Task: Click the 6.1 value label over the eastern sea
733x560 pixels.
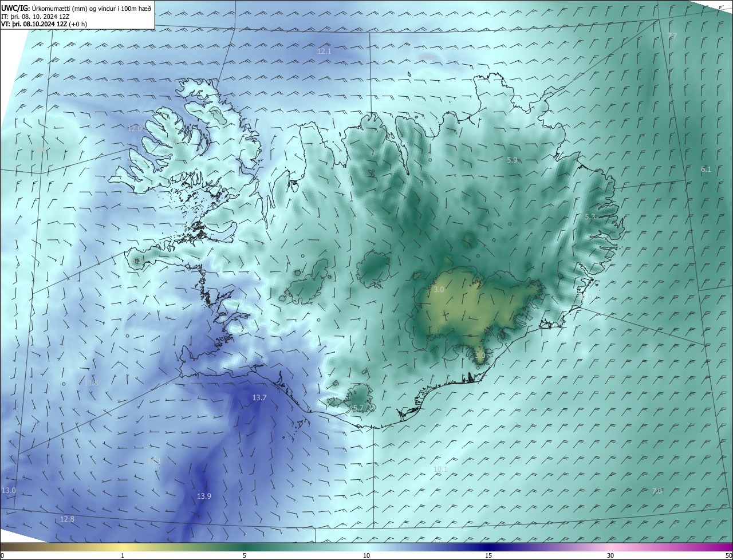Action: [x=706, y=169]
